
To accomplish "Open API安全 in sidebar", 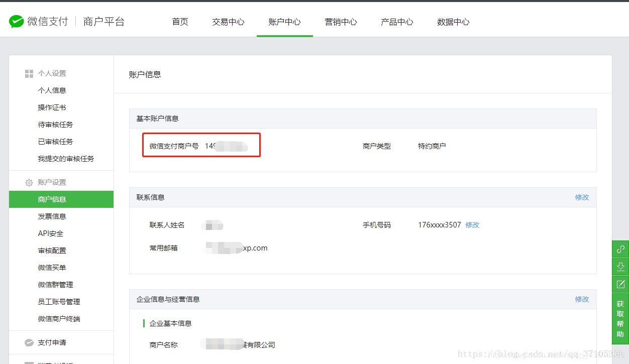I will pos(51,233).
